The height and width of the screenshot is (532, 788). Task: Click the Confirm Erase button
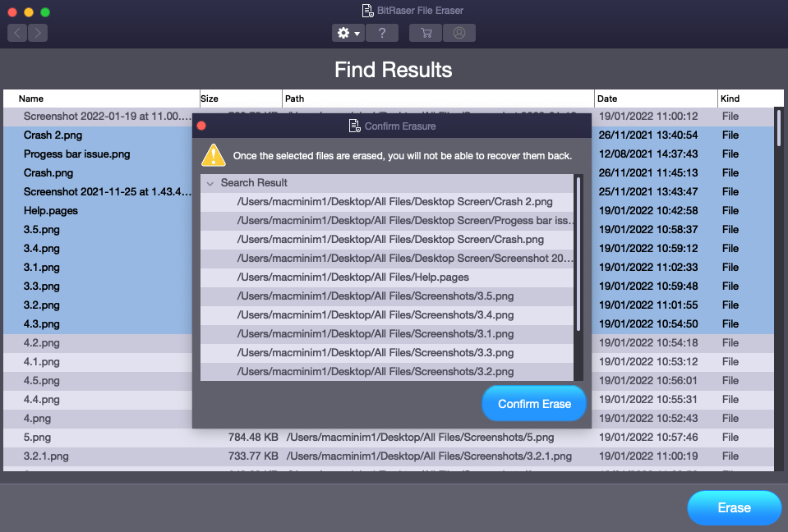(x=534, y=404)
